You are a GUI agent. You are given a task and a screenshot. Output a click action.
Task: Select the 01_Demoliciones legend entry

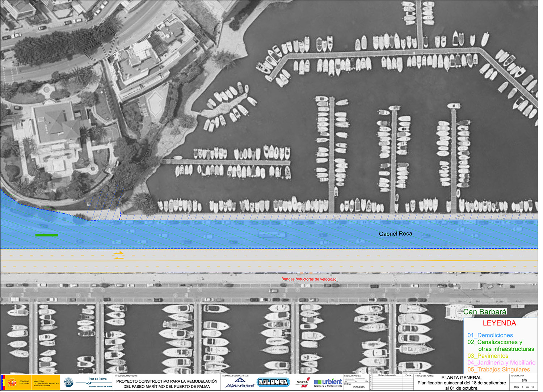[490, 335]
